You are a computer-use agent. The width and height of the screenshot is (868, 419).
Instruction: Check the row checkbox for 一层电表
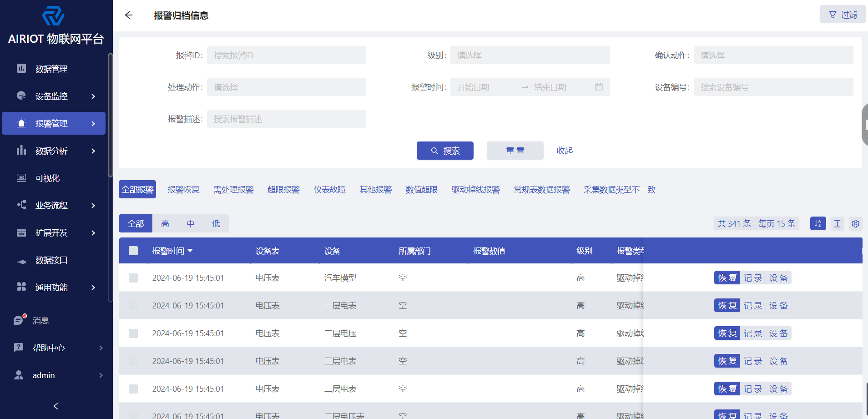(133, 306)
